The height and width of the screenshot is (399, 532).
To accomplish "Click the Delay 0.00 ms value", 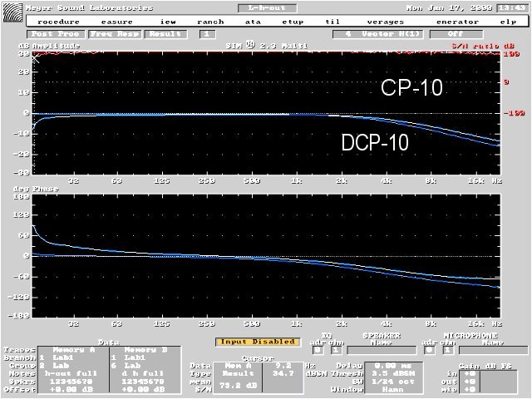I will [393, 366].
